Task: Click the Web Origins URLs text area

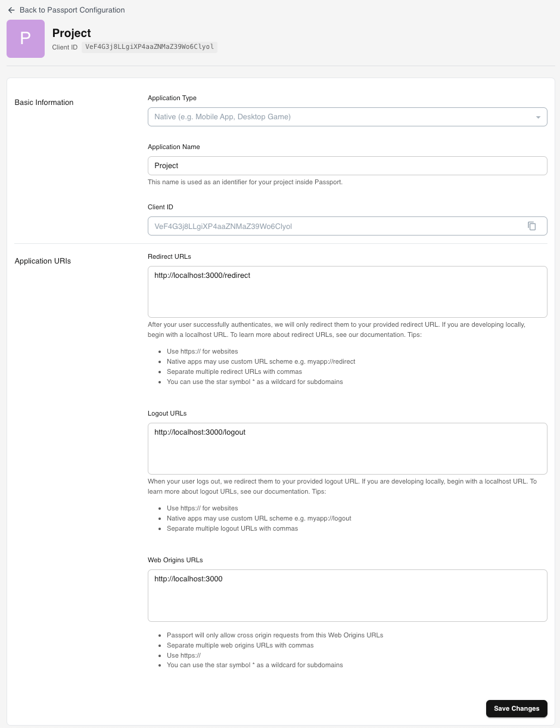Action: [x=347, y=595]
